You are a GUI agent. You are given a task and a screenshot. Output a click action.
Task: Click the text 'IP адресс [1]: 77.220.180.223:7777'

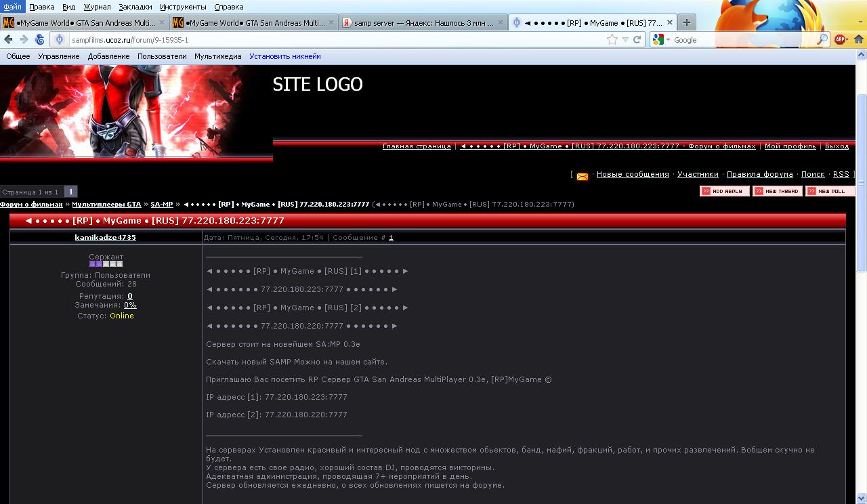pos(276,397)
